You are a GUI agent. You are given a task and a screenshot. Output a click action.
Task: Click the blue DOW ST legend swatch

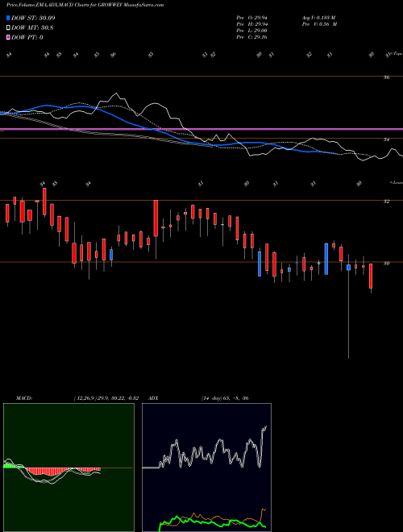[9, 18]
